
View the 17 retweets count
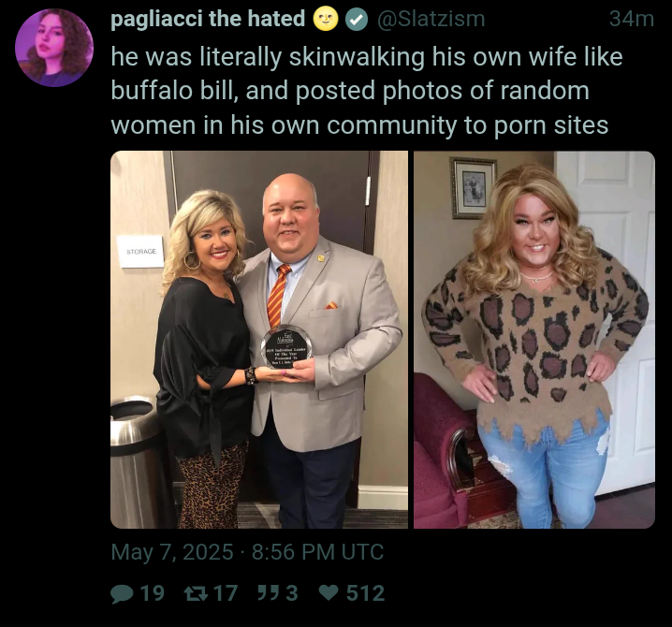tap(226, 593)
